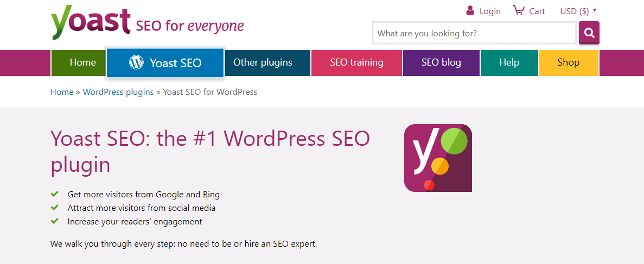
Task: Click the 'SEO for everyone' tagline
Action: 190,26
